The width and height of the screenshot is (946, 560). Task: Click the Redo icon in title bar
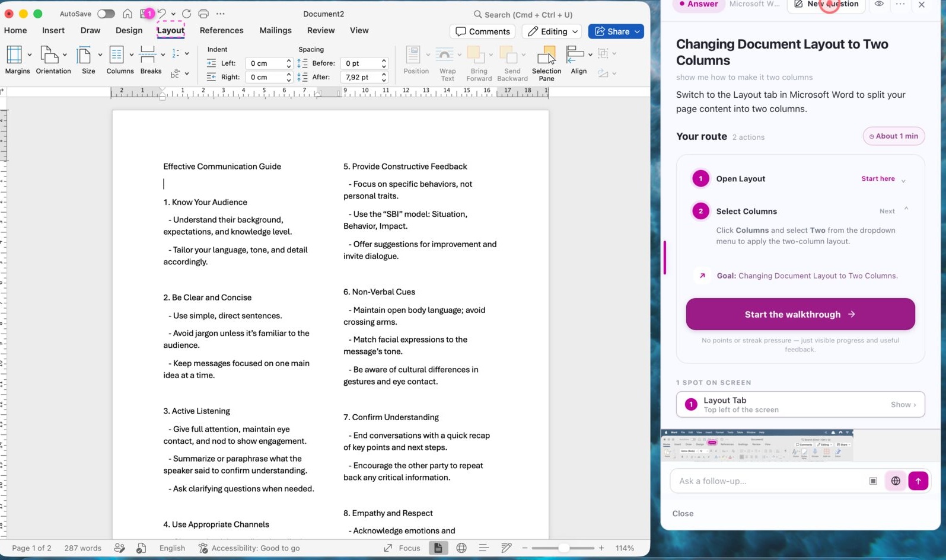186,14
